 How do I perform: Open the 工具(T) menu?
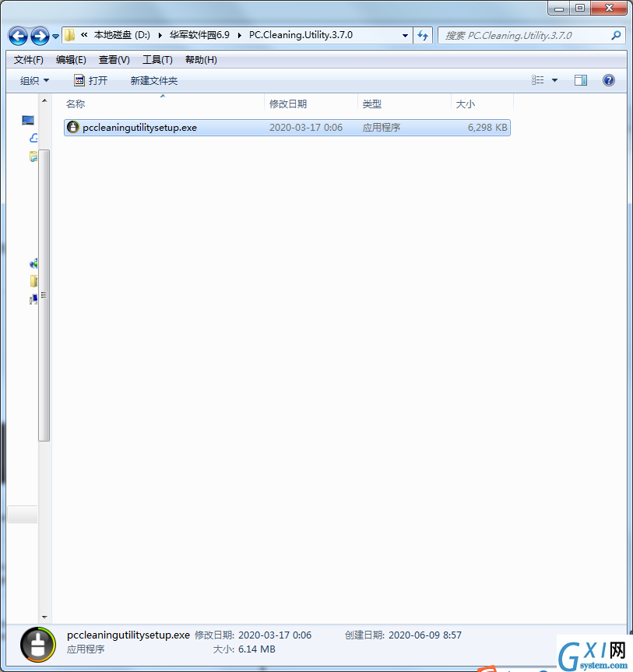click(x=157, y=60)
